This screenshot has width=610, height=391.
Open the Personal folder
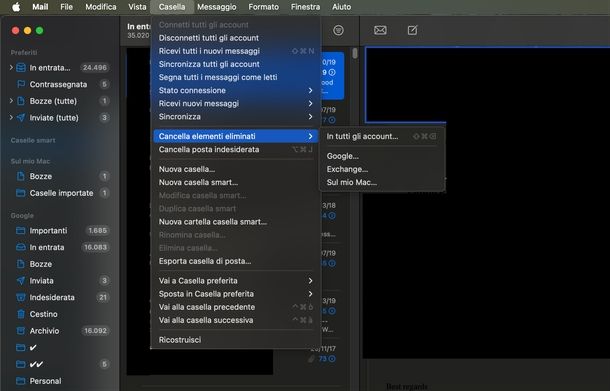pos(59,381)
